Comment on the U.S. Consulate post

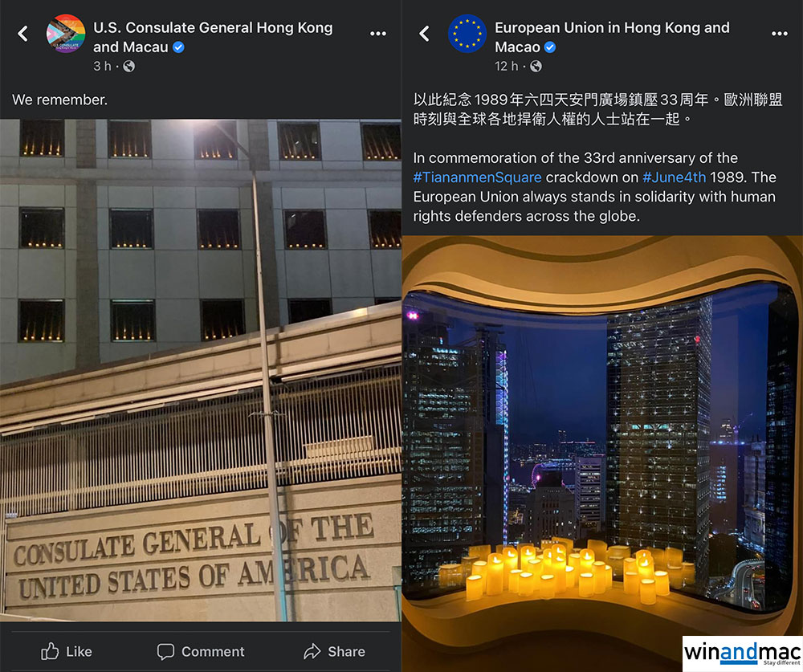[x=201, y=651]
